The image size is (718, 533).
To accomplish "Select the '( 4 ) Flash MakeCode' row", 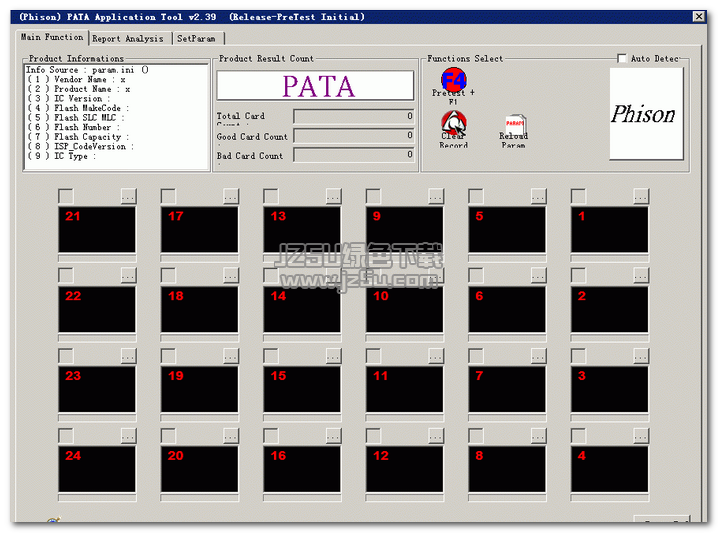I will click(78, 109).
